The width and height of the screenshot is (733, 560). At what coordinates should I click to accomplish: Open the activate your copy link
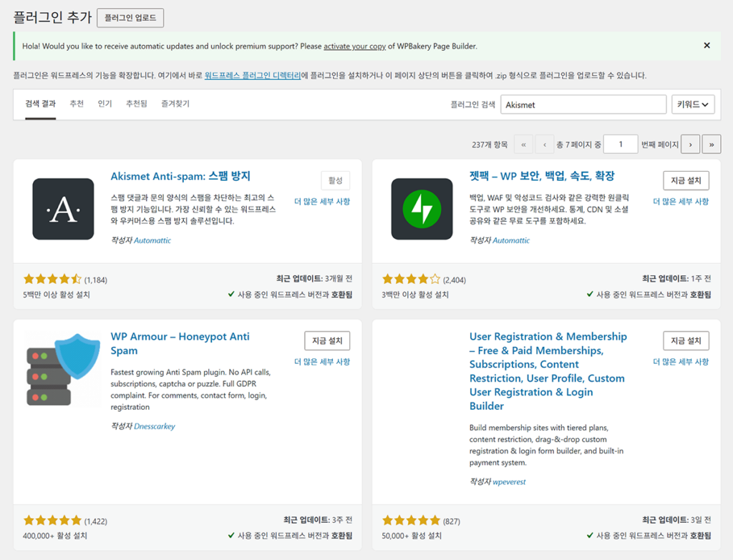355,46
